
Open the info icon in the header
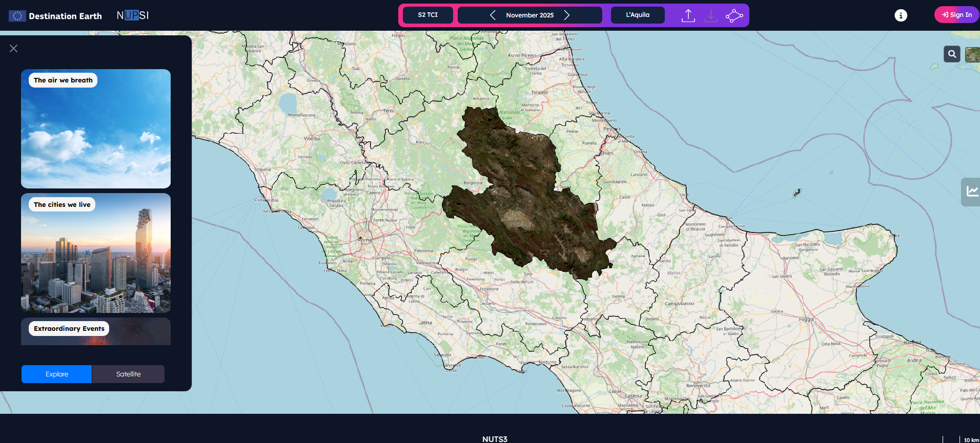click(x=901, y=15)
